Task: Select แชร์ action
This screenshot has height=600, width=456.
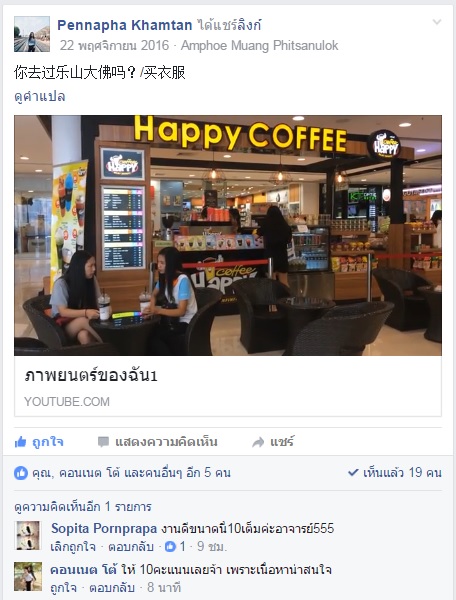Action: 273,442
